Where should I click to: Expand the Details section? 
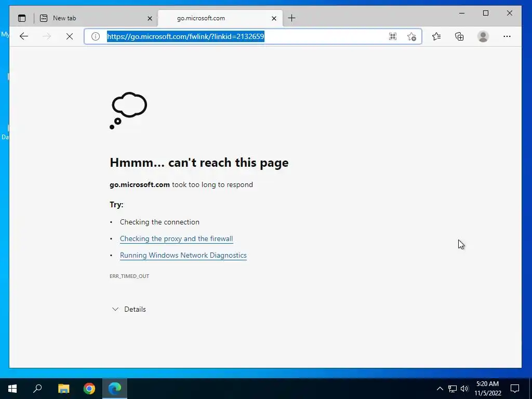[x=129, y=309]
